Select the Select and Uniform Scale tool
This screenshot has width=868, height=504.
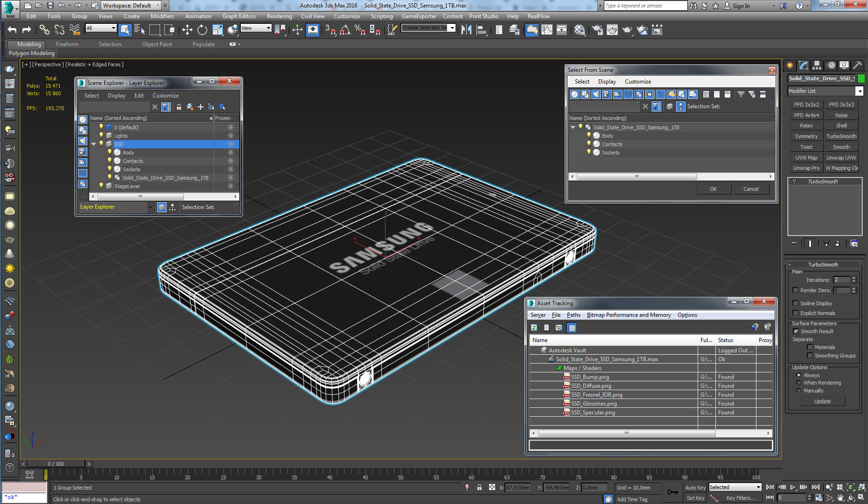217,30
